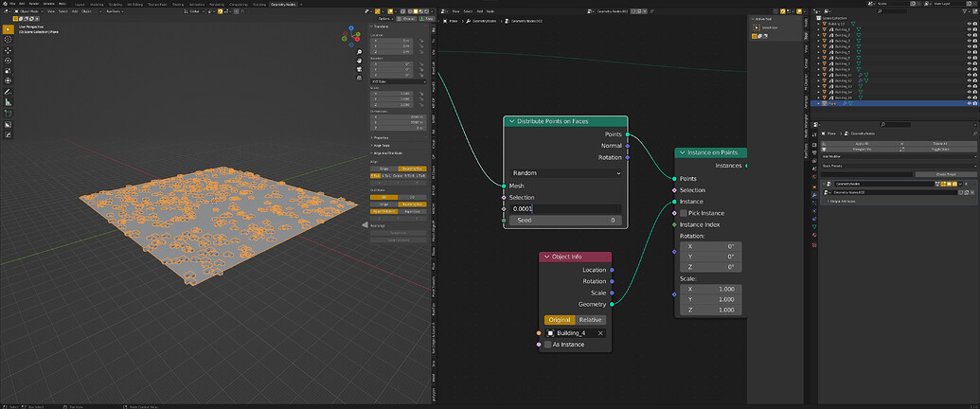Click lock icon beside Location X
This screenshot has width=980, height=409.
click(421, 42)
